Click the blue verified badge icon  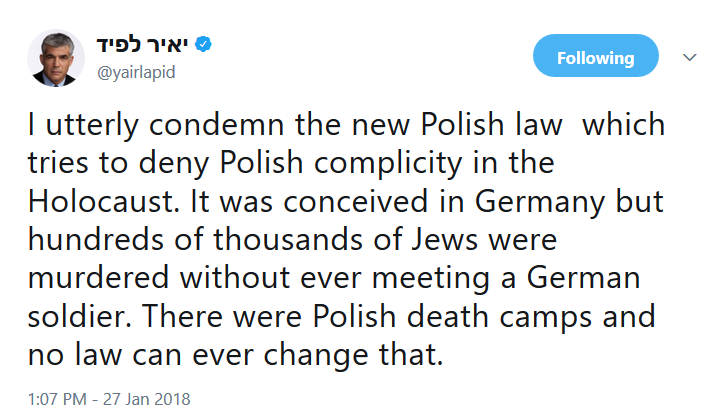[x=203, y=44]
